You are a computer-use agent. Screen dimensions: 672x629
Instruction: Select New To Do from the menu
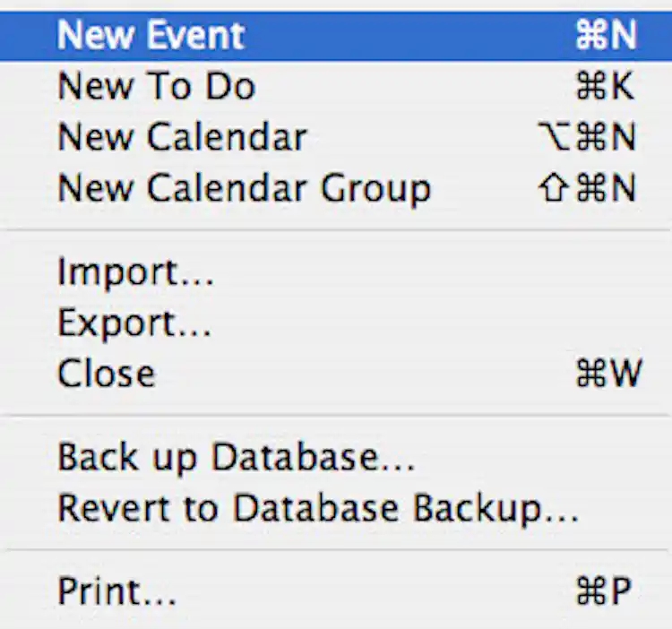tap(336, 87)
